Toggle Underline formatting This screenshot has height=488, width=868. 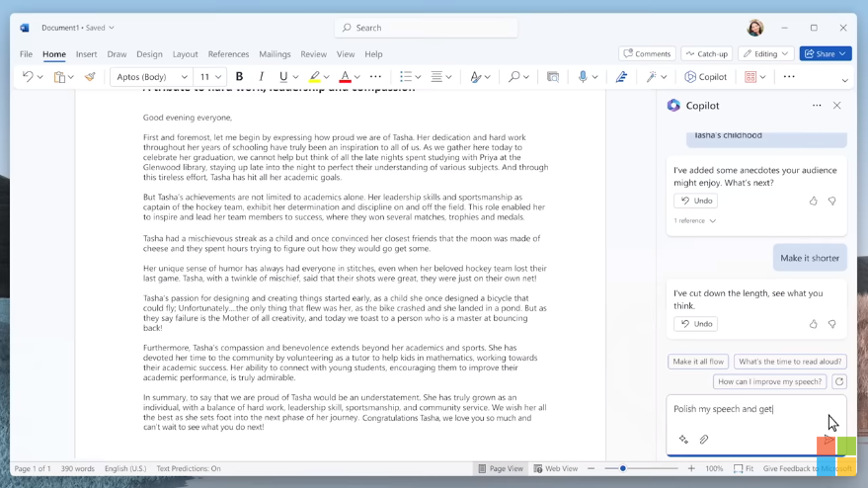point(283,77)
